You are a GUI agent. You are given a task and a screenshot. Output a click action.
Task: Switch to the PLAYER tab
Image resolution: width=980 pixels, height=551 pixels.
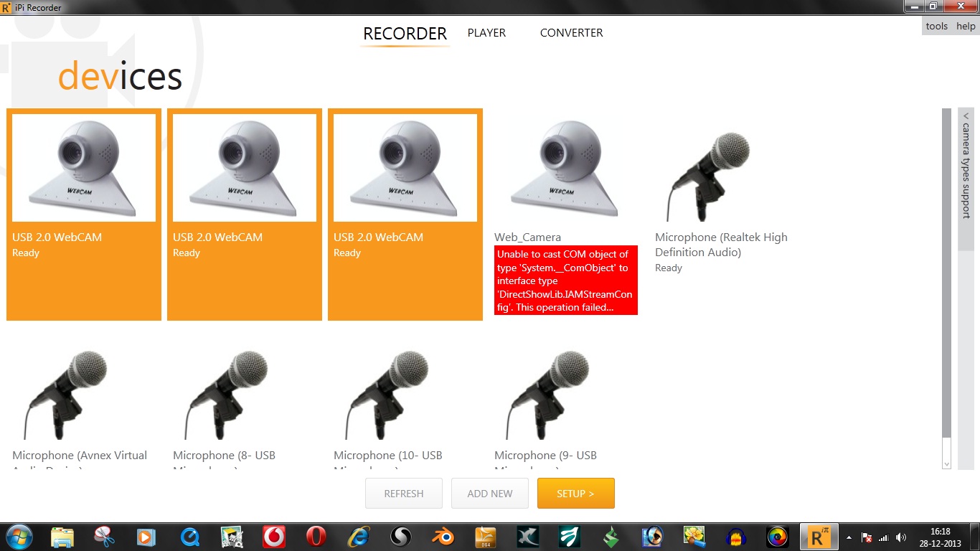486,33
